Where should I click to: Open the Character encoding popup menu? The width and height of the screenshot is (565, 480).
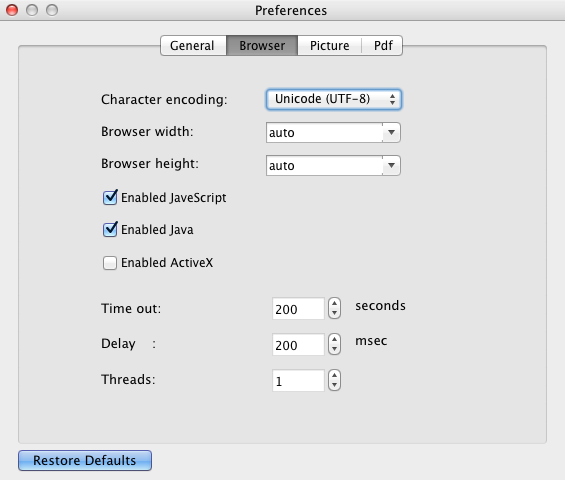(x=334, y=99)
